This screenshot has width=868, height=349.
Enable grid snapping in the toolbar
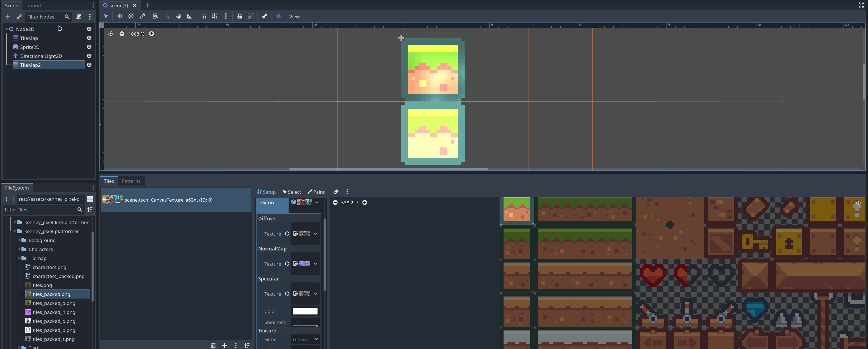click(215, 16)
